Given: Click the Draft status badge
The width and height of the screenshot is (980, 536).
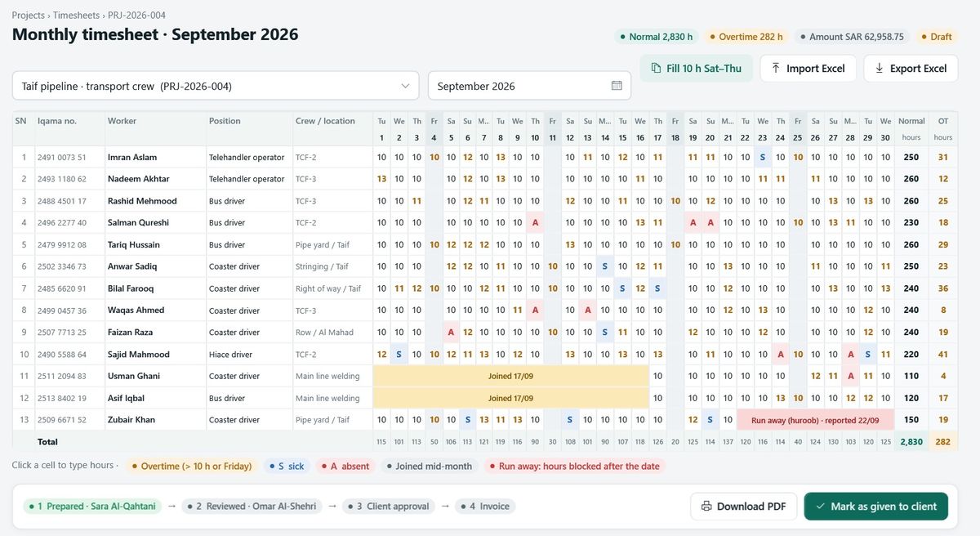Looking at the screenshot, I should 935,37.
